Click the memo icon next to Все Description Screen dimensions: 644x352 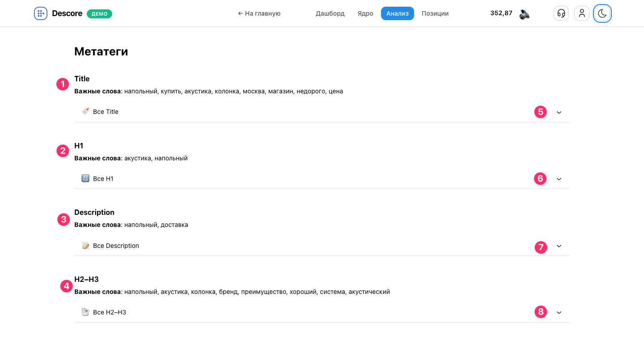click(85, 246)
